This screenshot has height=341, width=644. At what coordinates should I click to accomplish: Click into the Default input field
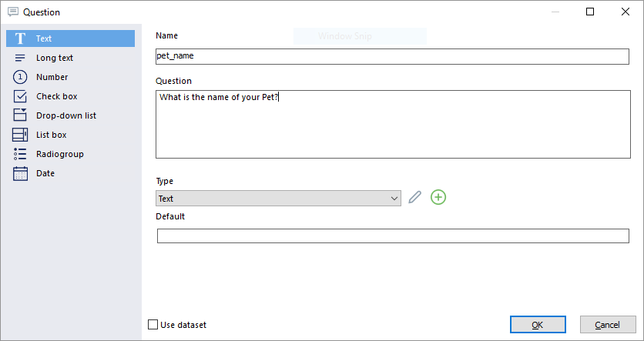(x=393, y=236)
